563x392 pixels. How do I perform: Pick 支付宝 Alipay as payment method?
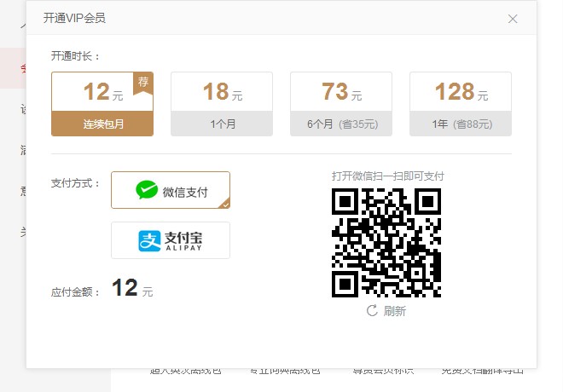(171, 240)
